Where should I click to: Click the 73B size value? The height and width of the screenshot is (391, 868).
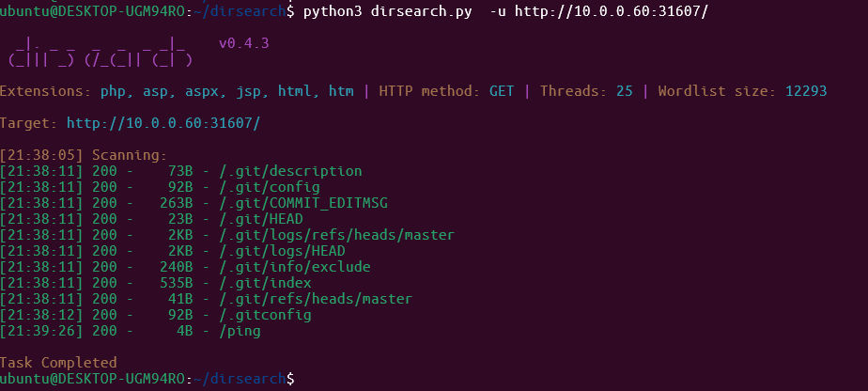pos(180,171)
